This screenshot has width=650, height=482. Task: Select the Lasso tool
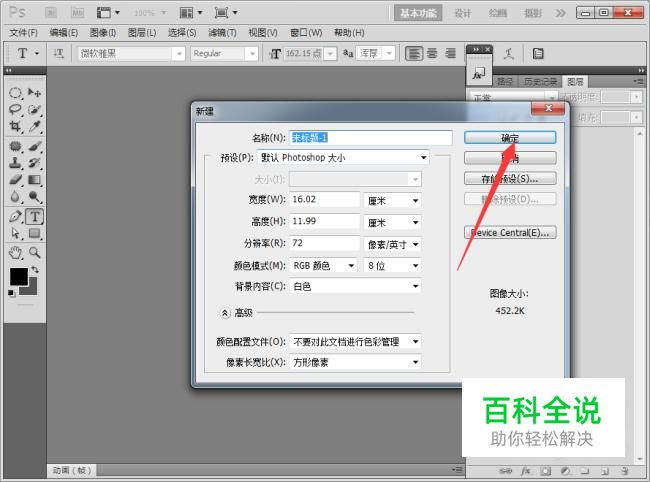point(15,109)
